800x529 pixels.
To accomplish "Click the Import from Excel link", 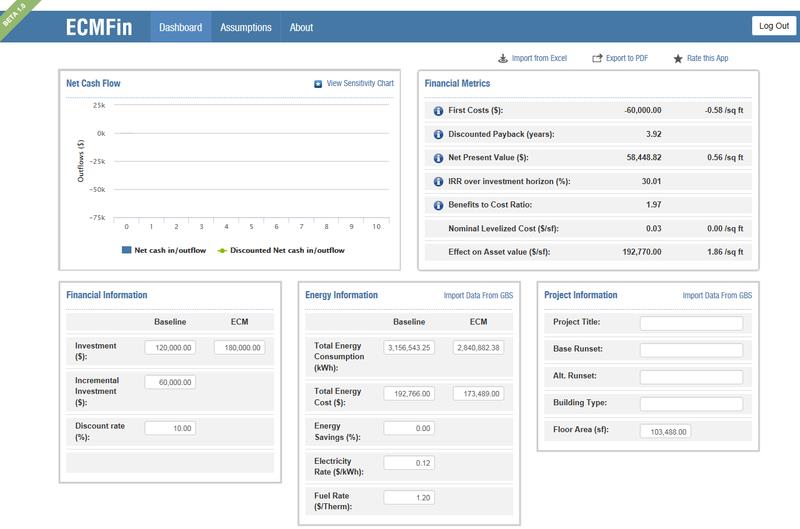I will tap(539, 58).
